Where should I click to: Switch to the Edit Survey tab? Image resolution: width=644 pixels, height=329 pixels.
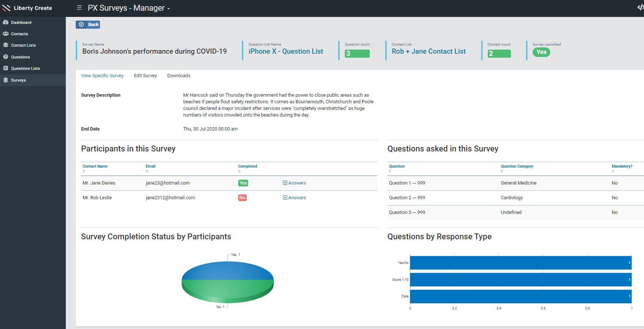point(145,76)
